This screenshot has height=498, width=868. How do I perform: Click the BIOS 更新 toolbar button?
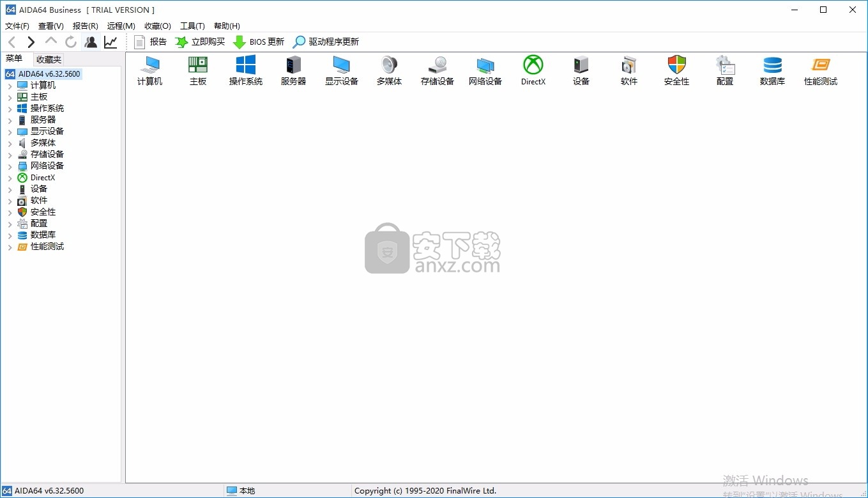[x=259, y=42]
